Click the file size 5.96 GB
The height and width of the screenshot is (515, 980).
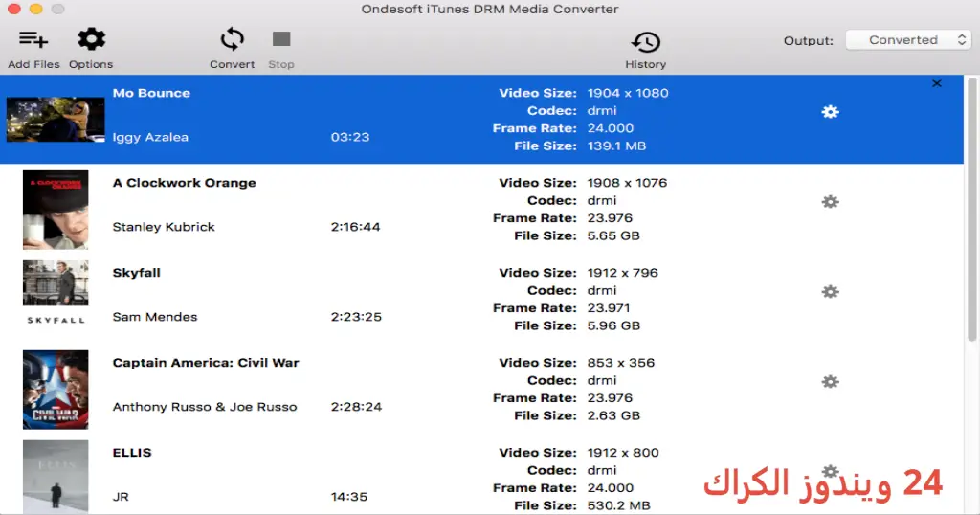coord(613,326)
